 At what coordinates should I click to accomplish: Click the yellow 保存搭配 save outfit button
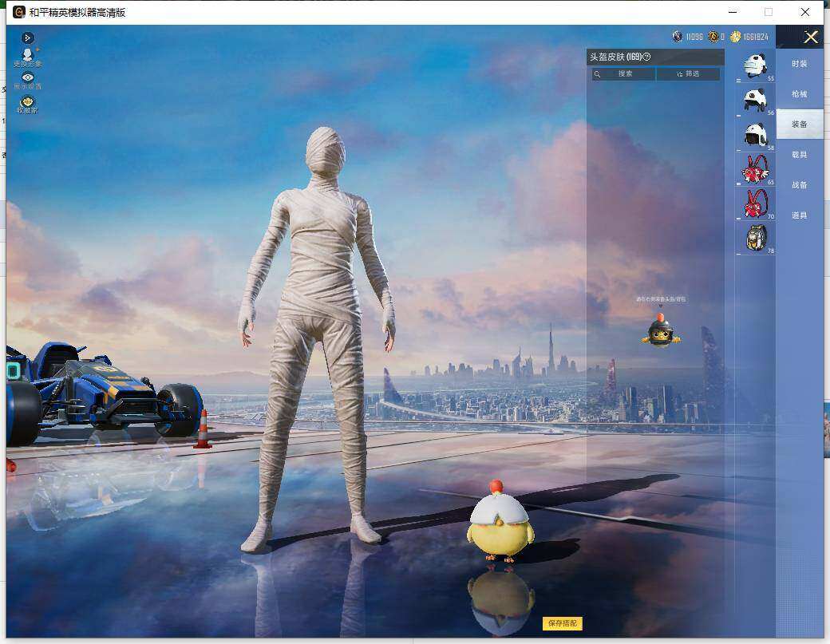point(562,623)
